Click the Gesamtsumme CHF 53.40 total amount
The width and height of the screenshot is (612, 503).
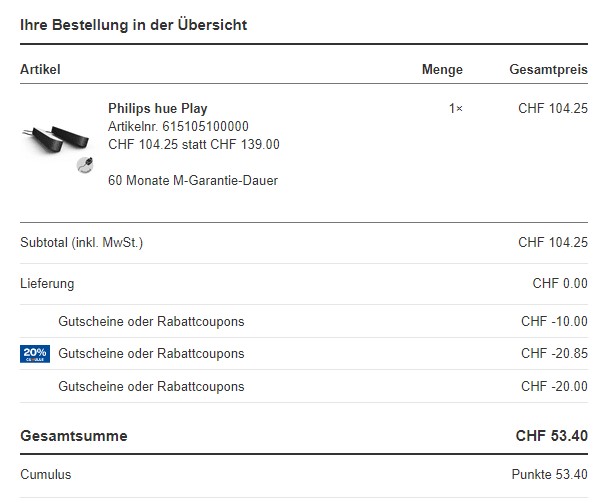pyautogui.click(x=551, y=436)
